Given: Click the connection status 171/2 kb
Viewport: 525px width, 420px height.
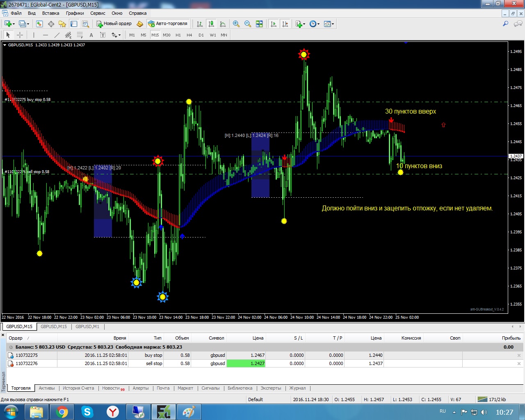Looking at the screenshot, I should point(492,399).
